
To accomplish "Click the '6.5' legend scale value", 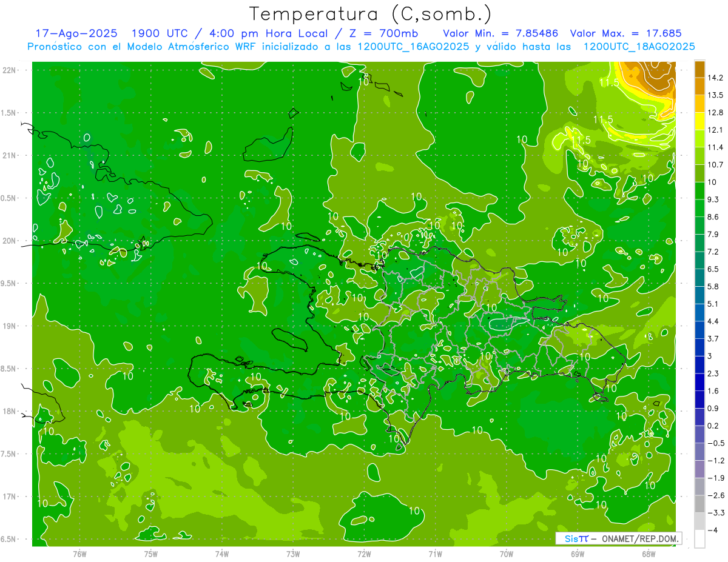I will pyautogui.click(x=713, y=269).
